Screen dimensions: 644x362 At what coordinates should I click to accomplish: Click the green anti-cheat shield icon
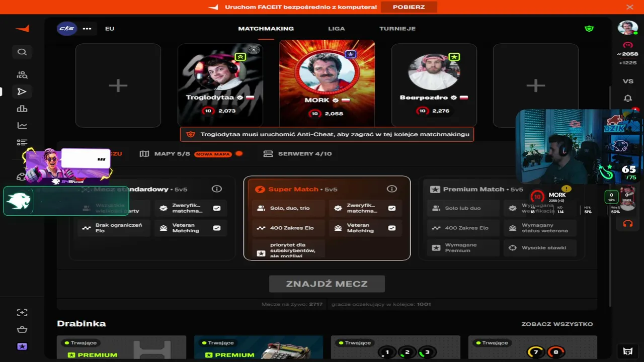click(589, 29)
